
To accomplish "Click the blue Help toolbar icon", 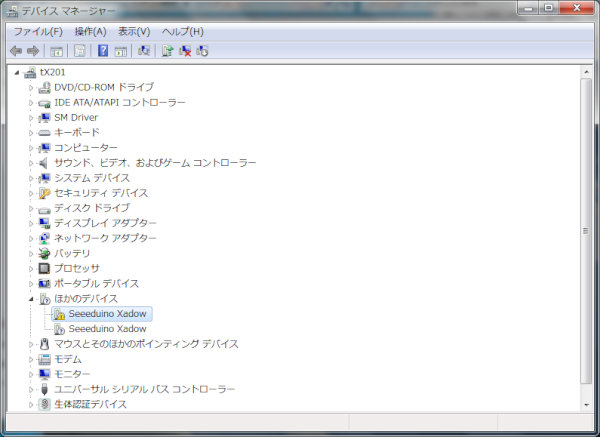I will [x=101, y=51].
